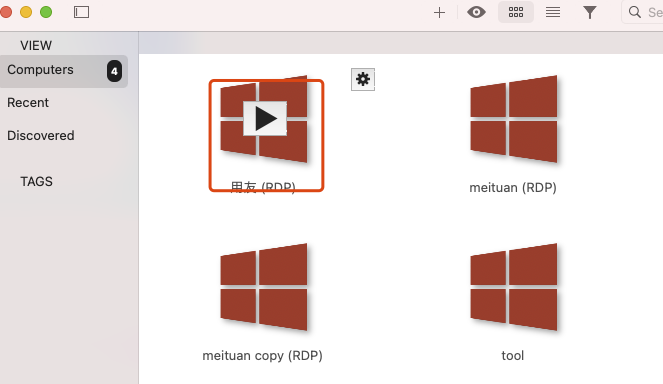Switch to grid icon view
The image size is (663, 384).
click(515, 12)
